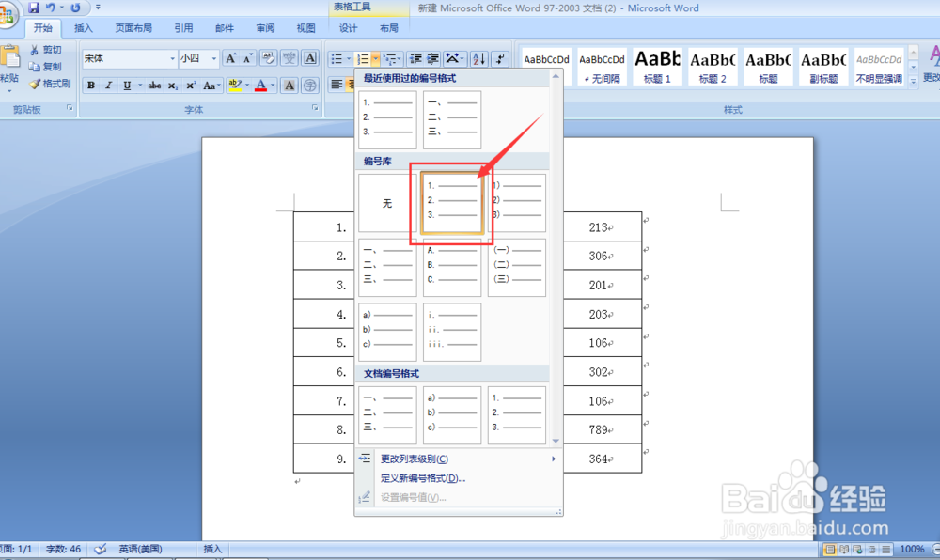Click the Character Border icon
Viewport: 940px width, 560px height.
(310, 58)
